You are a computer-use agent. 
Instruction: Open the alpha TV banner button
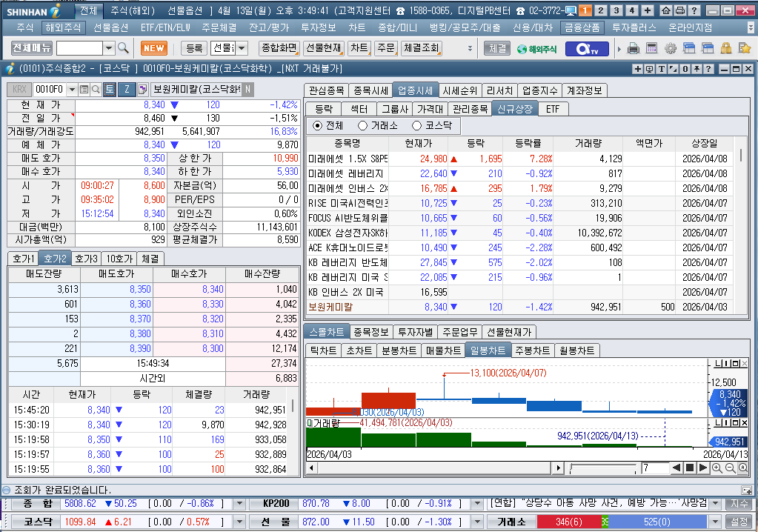click(586, 49)
